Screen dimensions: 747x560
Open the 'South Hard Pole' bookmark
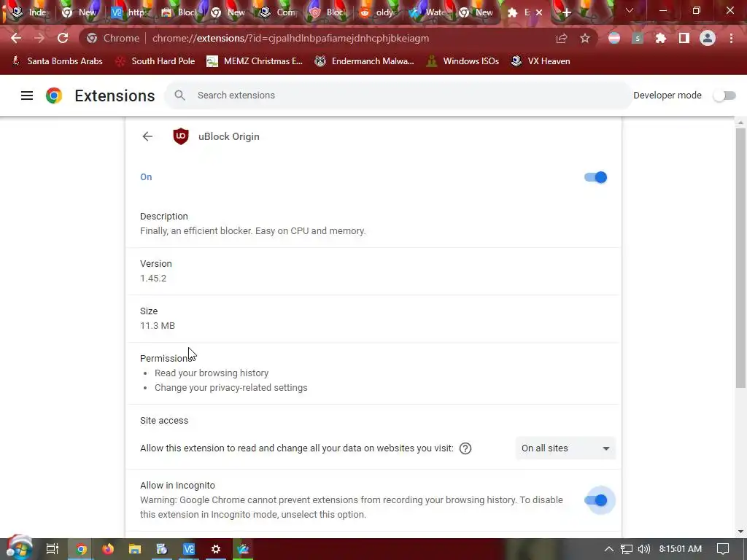point(155,61)
